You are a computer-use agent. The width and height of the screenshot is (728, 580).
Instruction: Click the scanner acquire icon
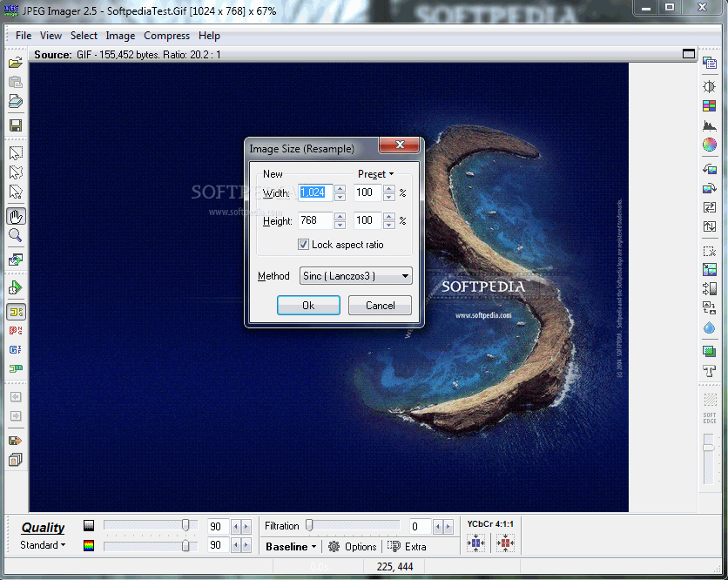pyautogui.click(x=16, y=101)
